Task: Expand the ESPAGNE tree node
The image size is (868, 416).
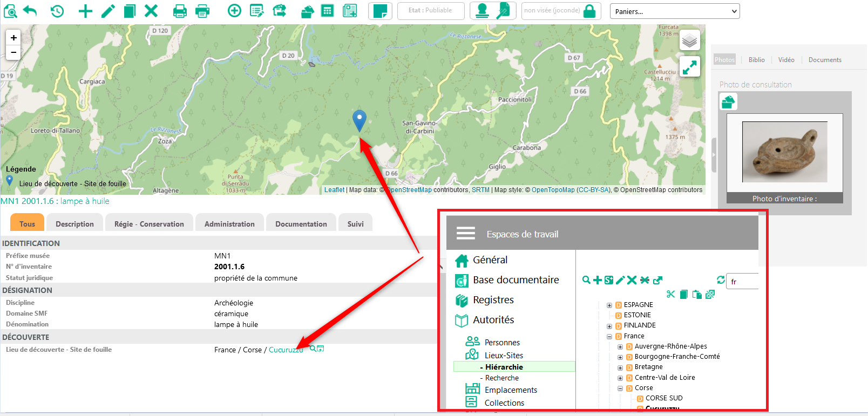Action: (609, 305)
